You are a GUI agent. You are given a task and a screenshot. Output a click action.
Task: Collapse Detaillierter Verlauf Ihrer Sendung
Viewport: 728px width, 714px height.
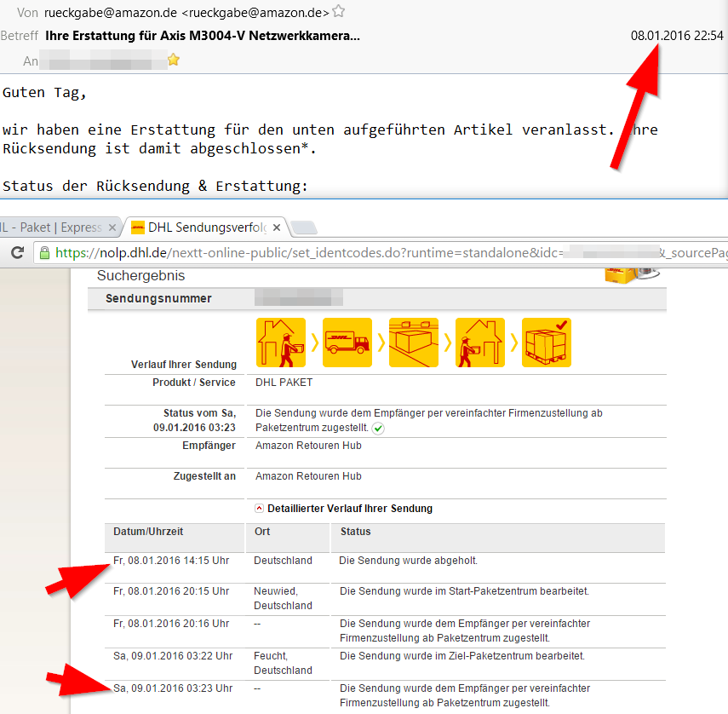(259, 508)
